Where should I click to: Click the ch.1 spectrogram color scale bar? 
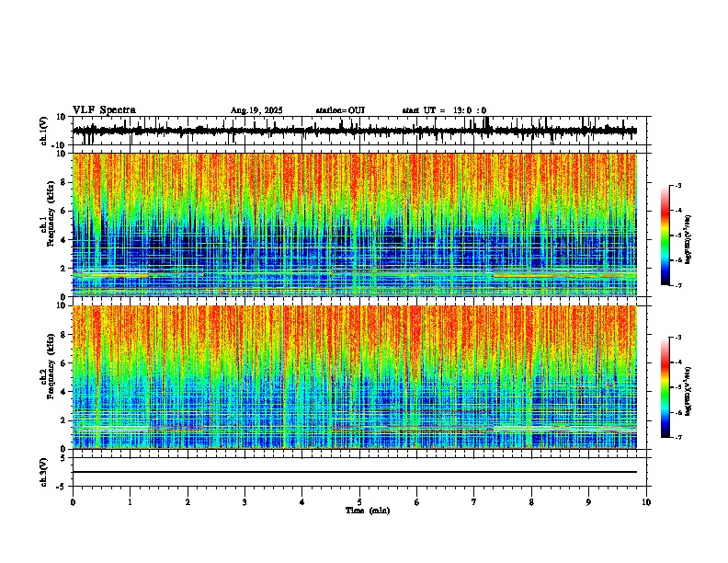(x=665, y=236)
